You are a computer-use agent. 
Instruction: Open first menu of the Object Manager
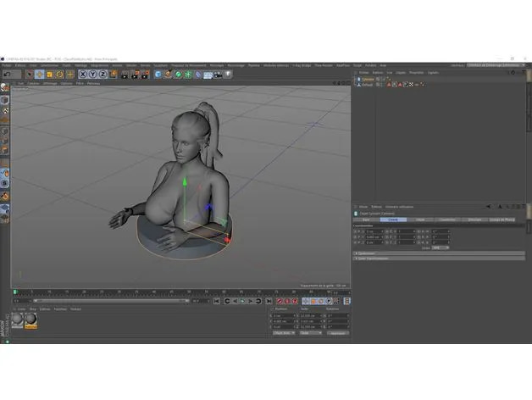(363, 72)
